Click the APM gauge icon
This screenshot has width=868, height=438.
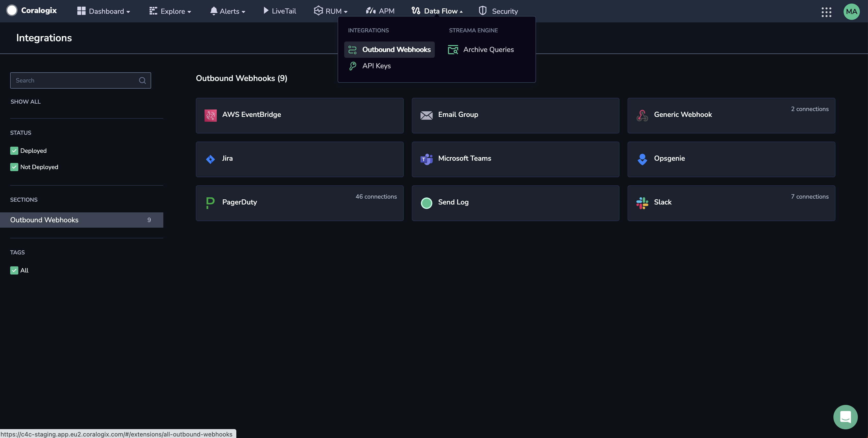(x=371, y=11)
